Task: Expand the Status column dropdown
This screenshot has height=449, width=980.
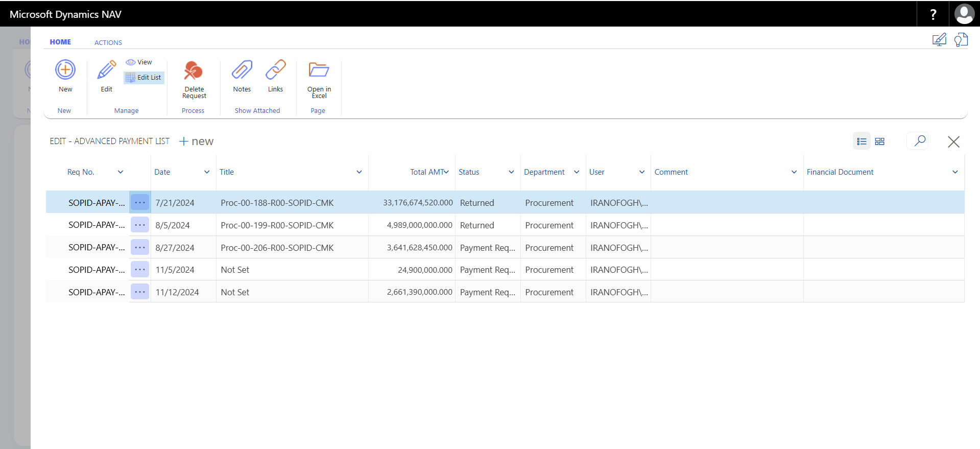Action: point(511,172)
